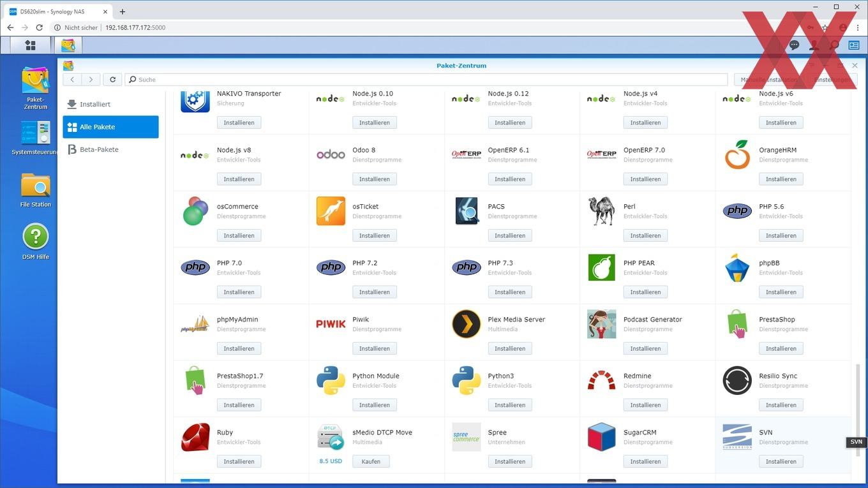
Task: Click the PrestaShop1.7 bag icon
Action: coord(195,381)
